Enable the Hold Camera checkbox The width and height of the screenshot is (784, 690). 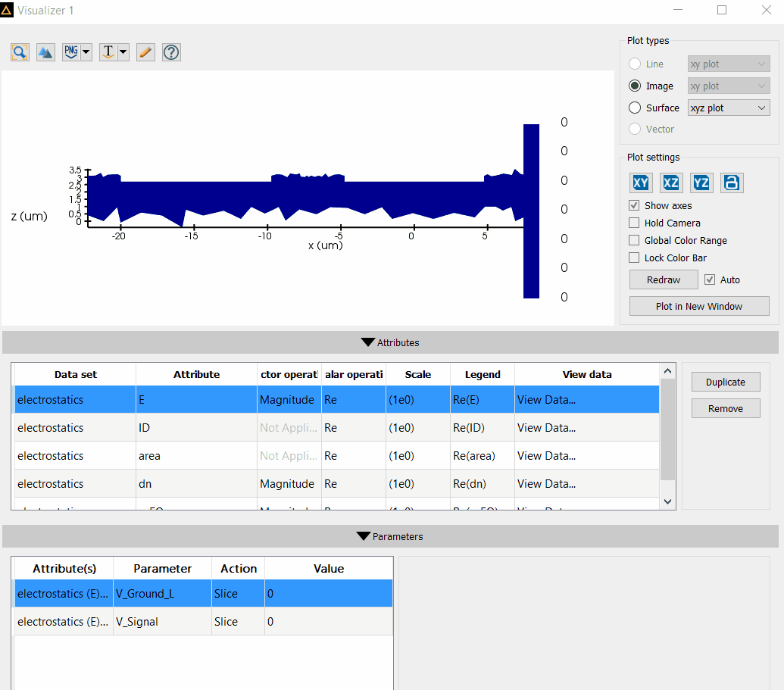point(634,223)
